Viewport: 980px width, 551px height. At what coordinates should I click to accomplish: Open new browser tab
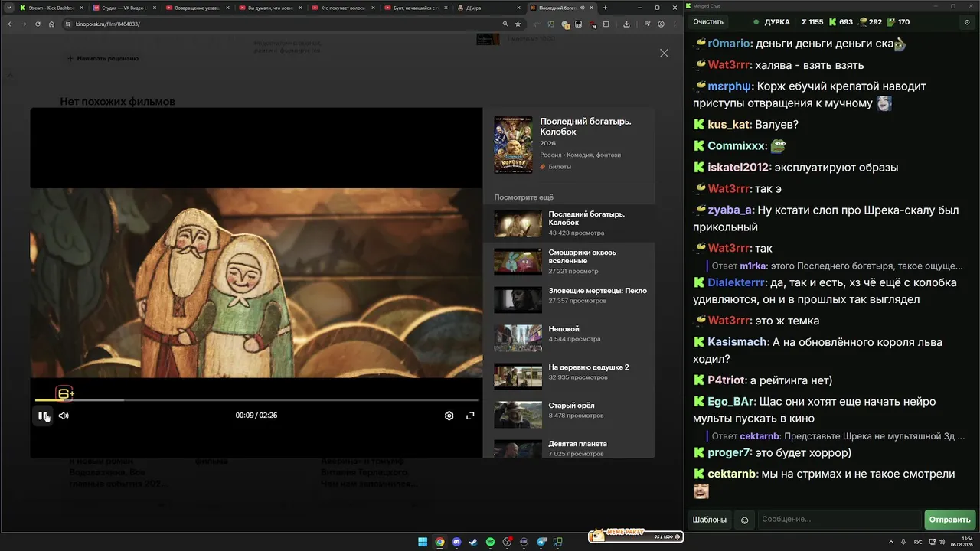point(605,8)
